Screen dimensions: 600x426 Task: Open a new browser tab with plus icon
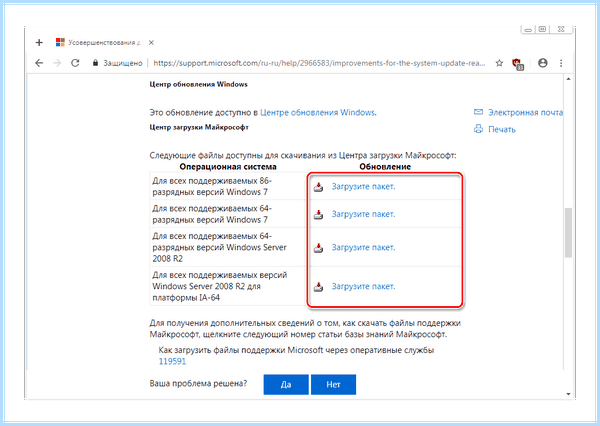pos(39,42)
